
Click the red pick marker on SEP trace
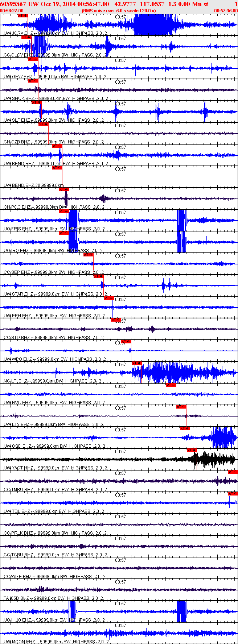coord(88,255)
